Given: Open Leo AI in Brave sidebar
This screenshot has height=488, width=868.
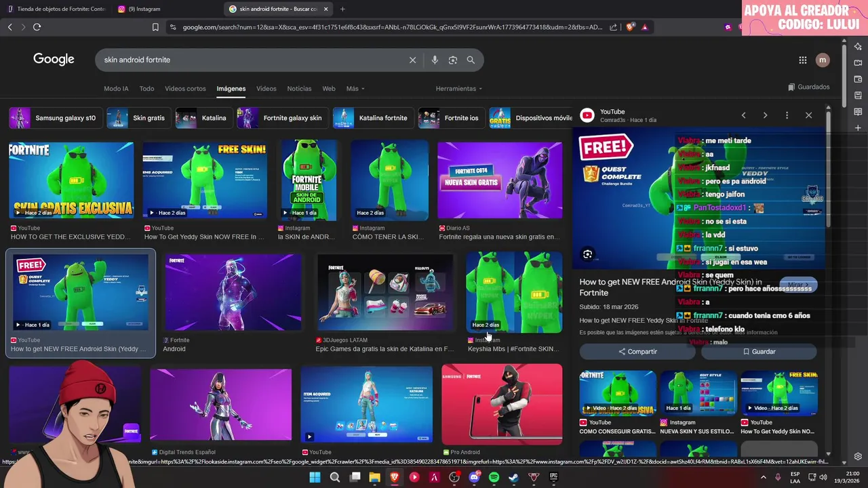Looking at the screenshot, I should click(858, 47).
